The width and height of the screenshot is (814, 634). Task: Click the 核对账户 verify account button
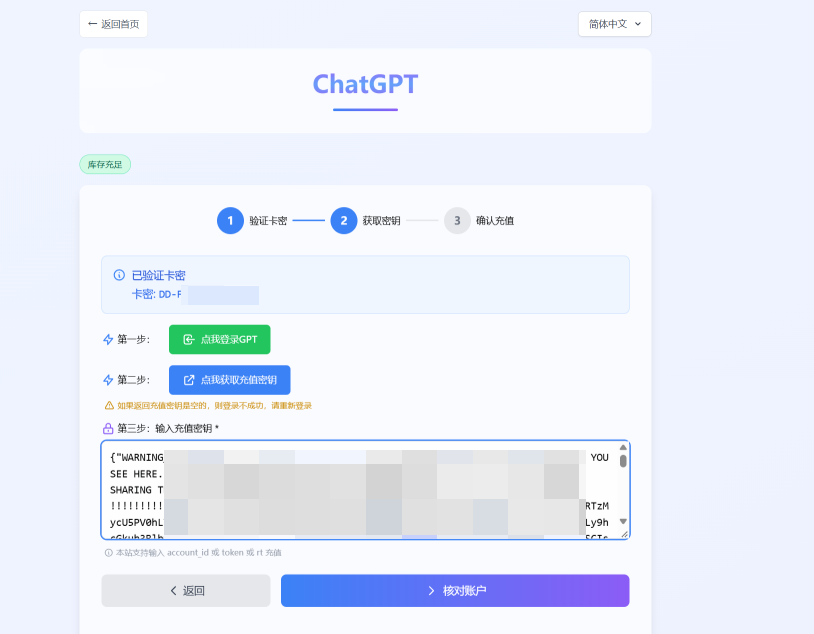pos(455,590)
